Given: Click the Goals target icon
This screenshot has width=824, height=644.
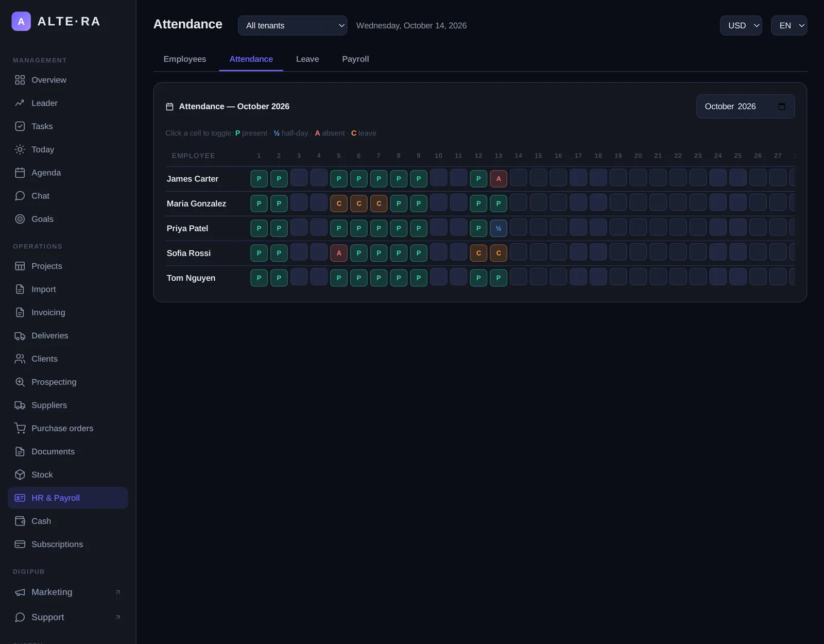Looking at the screenshot, I should [20, 219].
